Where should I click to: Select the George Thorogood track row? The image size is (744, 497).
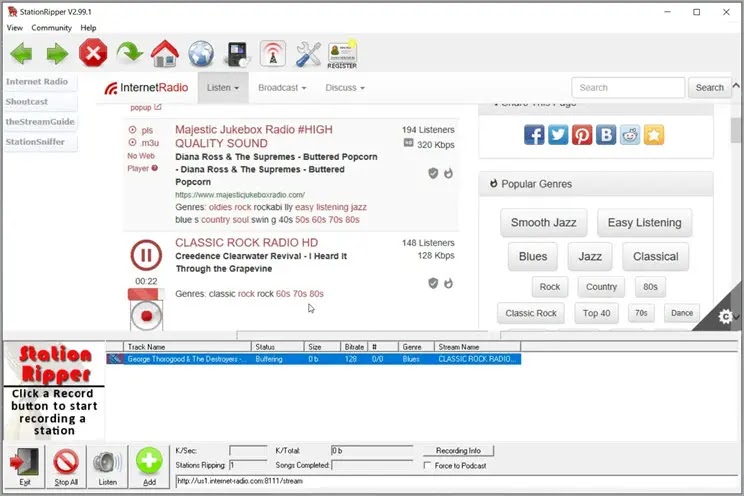click(314, 359)
